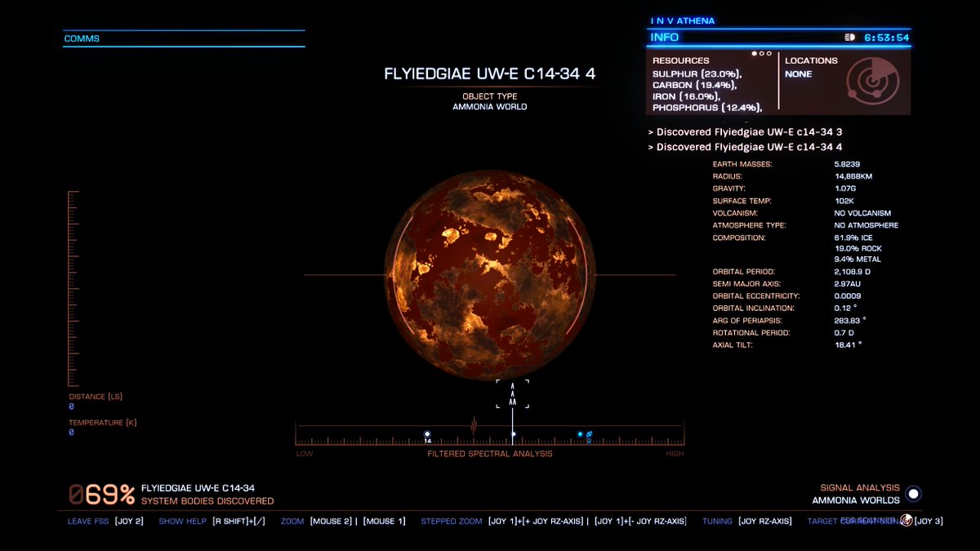980x551 pixels.
Task: Click the I N V ATHENA ship name
Action: coord(683,21)
